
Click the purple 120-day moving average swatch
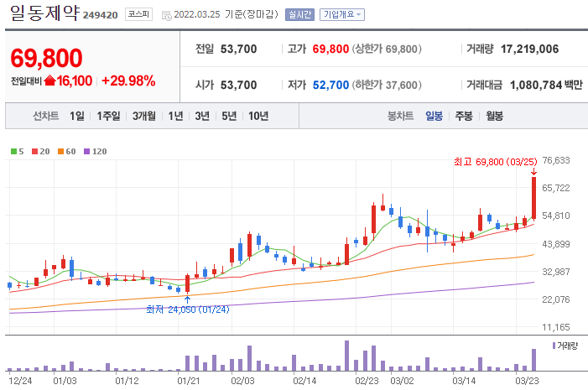(x=86, y=152)
